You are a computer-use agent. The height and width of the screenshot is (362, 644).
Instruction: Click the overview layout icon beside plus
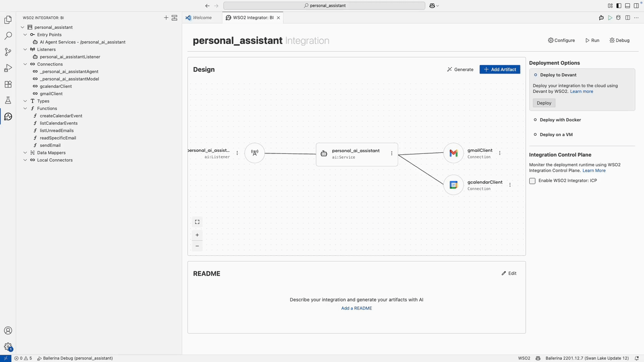tap(174, 18)
